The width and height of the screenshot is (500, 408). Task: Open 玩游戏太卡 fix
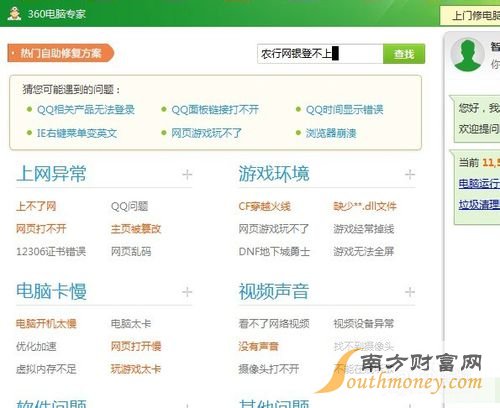(136, 369)
